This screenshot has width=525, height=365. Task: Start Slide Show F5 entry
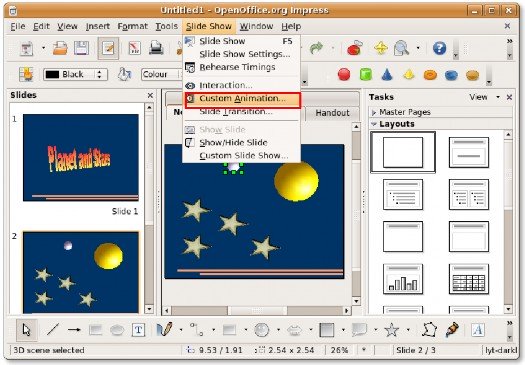(241, 41)
